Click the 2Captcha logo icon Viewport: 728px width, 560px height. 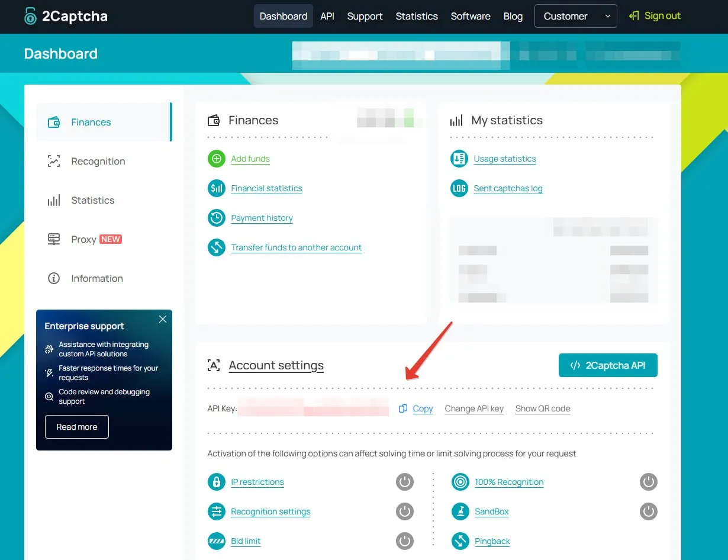30,16
